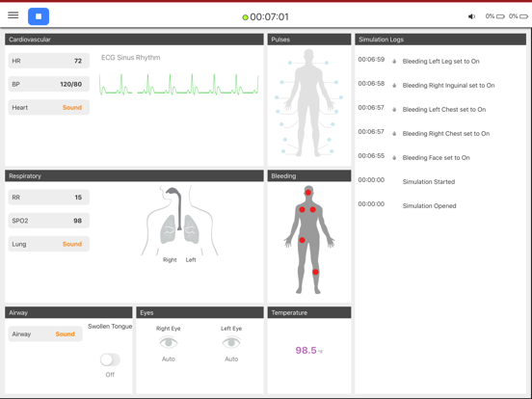Click the green ECG waveform
The width and height of the screenshot is (532, 399).
[x=179, y=85]
